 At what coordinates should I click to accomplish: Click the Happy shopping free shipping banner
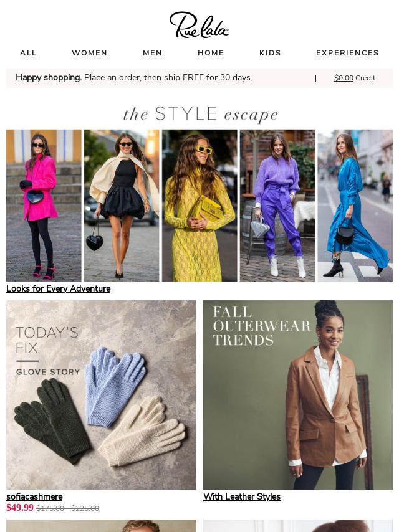(134, 78)
